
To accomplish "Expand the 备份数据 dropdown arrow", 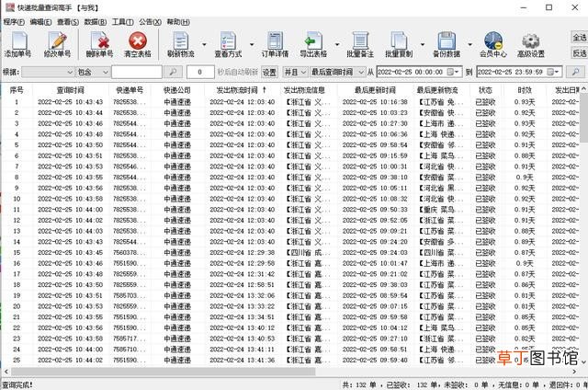I will tap(469, 44).
